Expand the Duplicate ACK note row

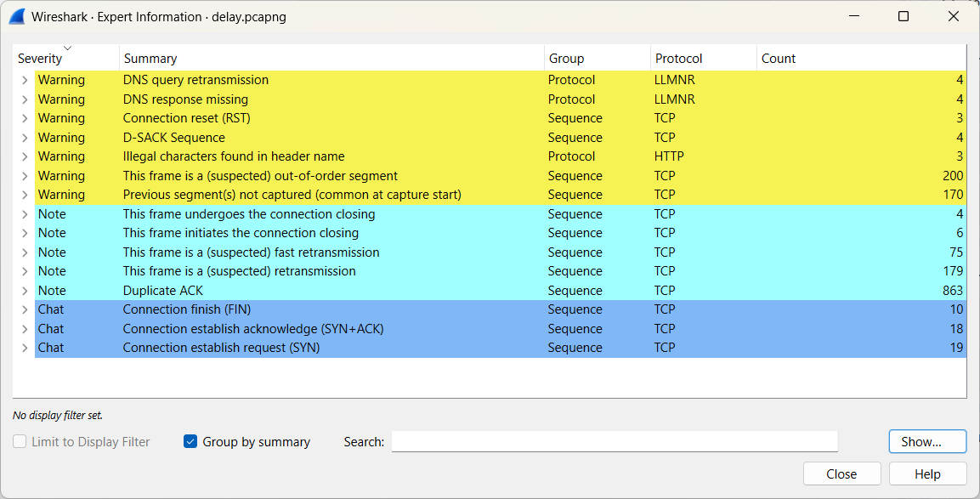click(25, 291)
